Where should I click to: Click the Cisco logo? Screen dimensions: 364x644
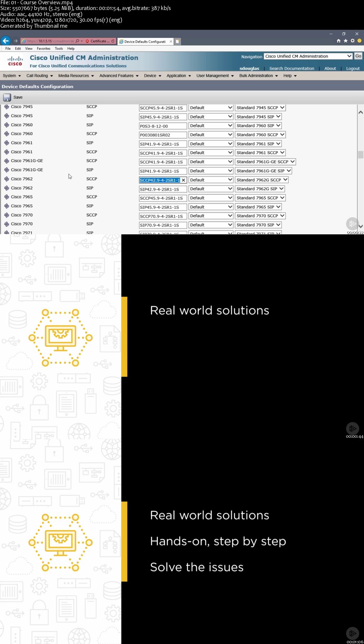[x=15, y=61]
